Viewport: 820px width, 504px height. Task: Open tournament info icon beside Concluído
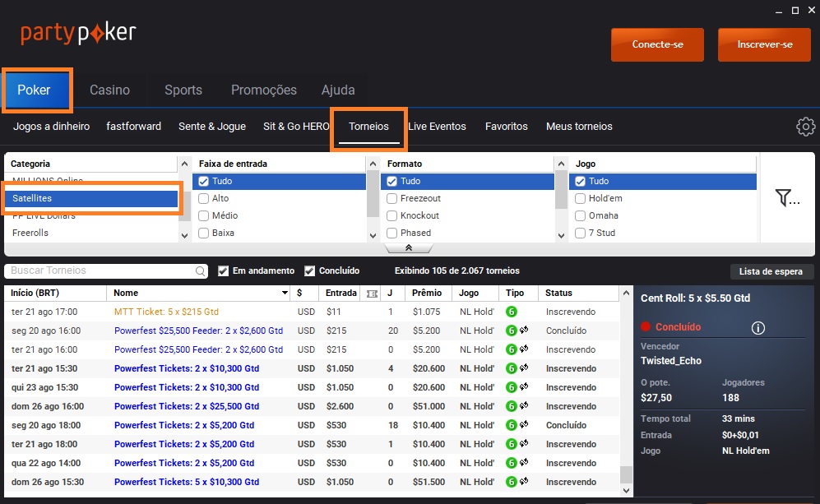pyautogui.click(x=757, y=328)
